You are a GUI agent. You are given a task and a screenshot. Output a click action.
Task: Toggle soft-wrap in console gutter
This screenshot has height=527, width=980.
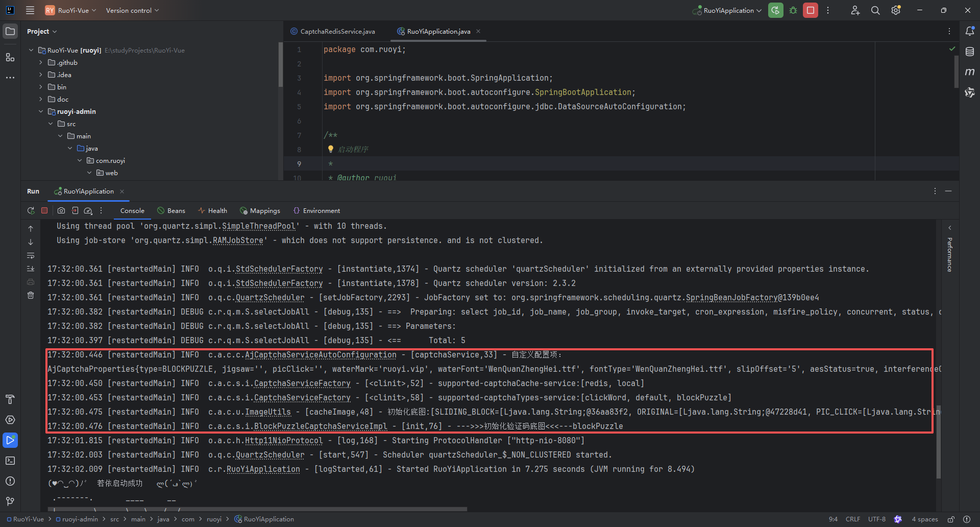31,255
